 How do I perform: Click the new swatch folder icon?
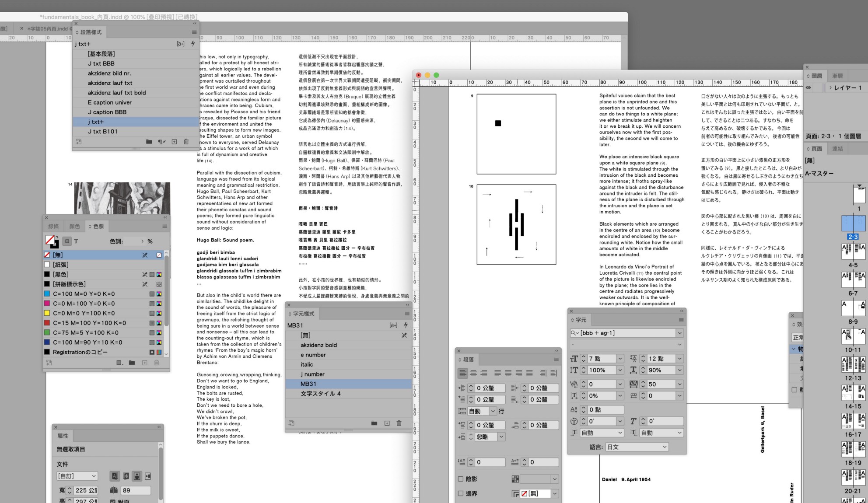132,363
